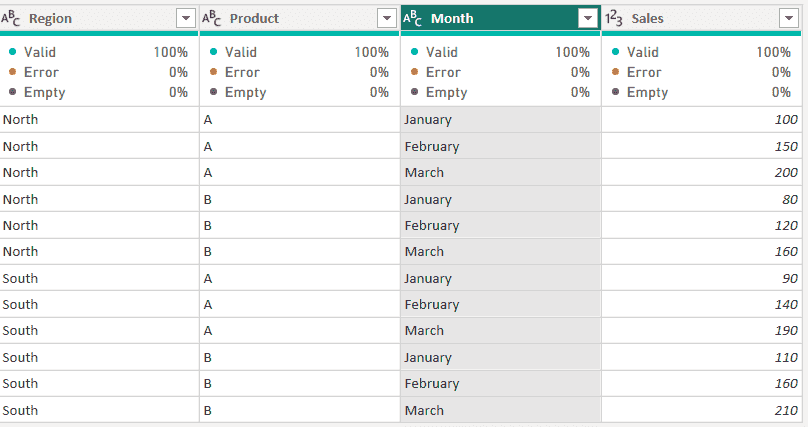Click Valid 100% in the Month quality stats

click(500, 52)
